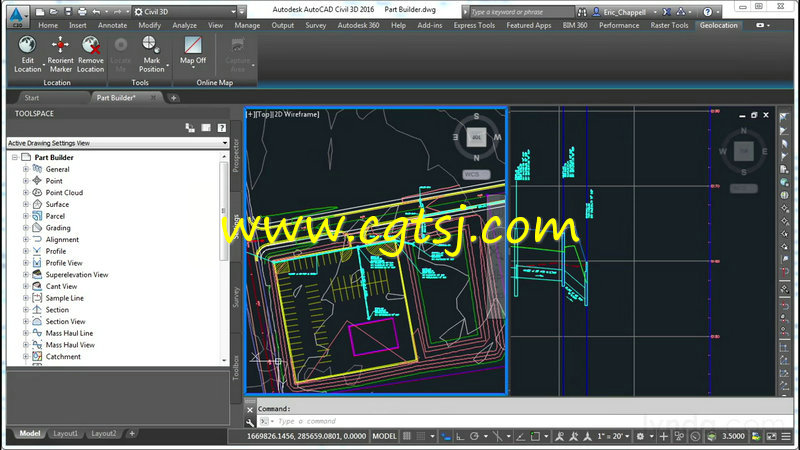Toggle polar tracking in status bar

[474, 436]
